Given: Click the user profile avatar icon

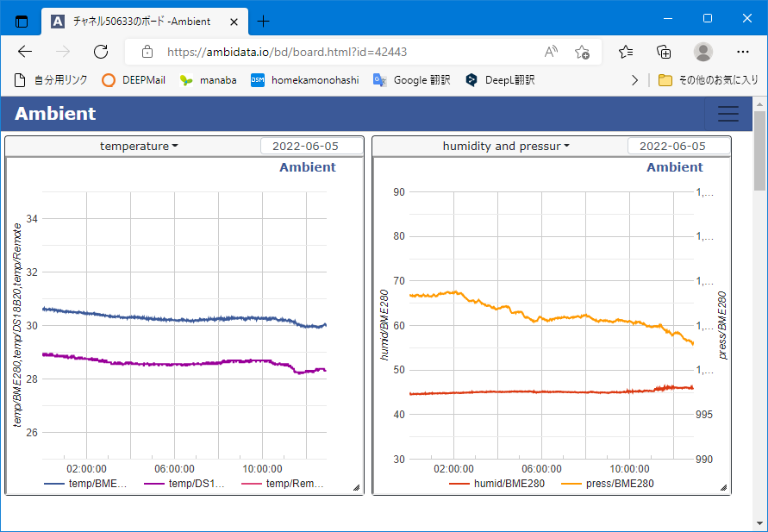Looking at the screenshot, I should (703, 52).
